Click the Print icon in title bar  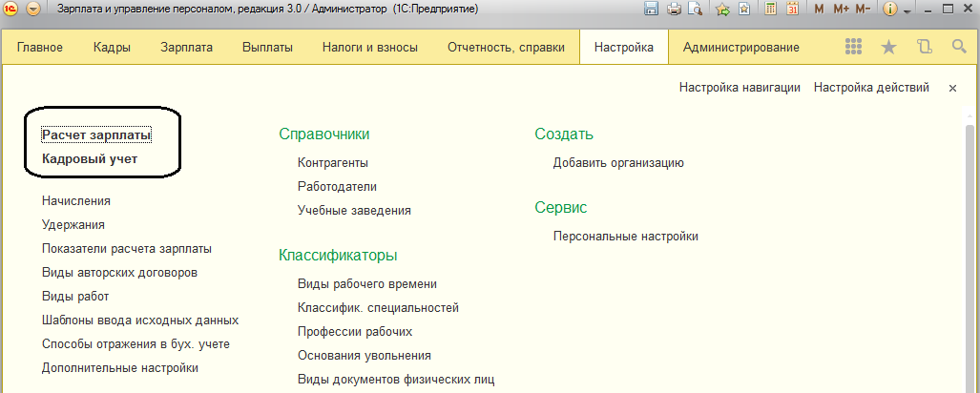pos(674,10)
